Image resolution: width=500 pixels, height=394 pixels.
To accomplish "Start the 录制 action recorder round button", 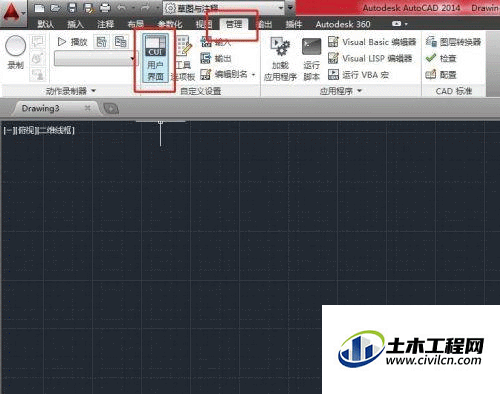I will click(15, 52).
